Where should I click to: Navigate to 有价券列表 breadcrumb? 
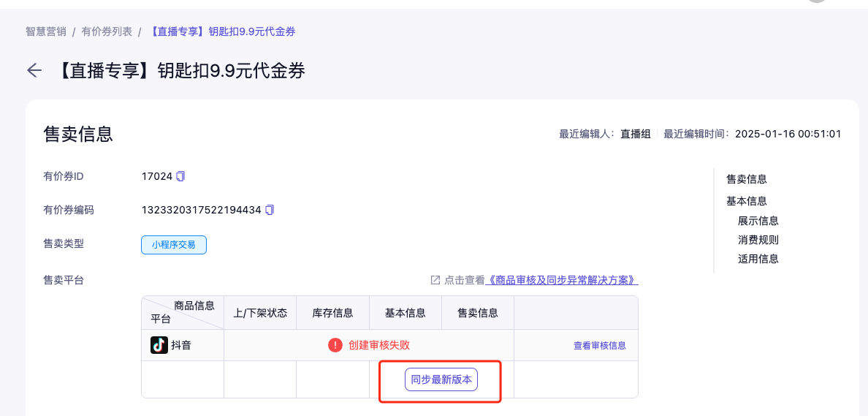tap(107, 31)
